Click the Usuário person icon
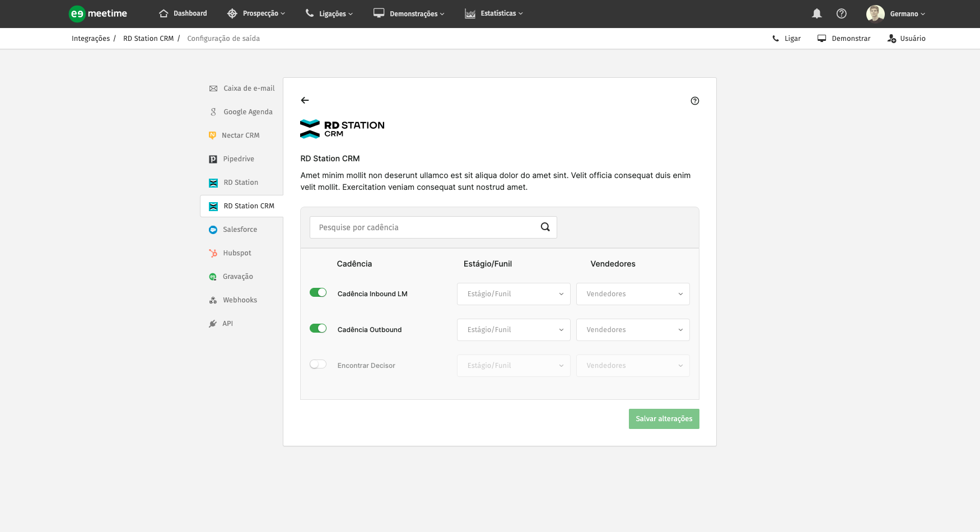This screenshot has width=980, height=532. 892,39
